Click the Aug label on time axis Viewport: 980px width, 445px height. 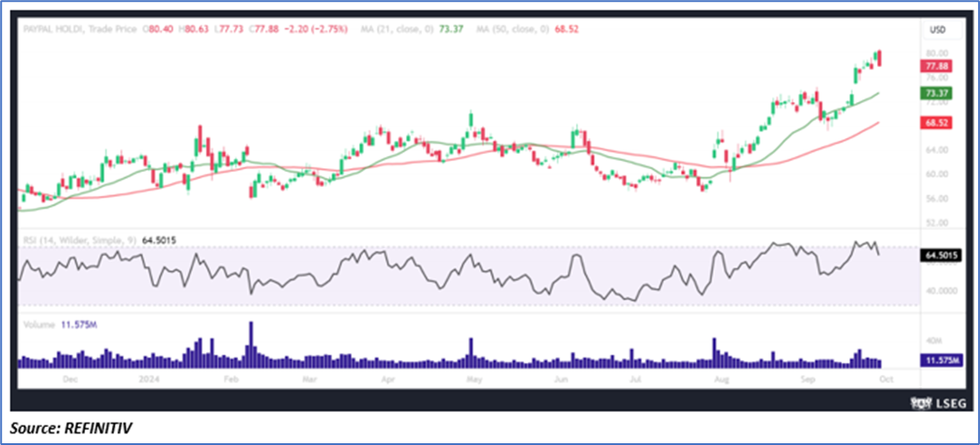[720, 379]
